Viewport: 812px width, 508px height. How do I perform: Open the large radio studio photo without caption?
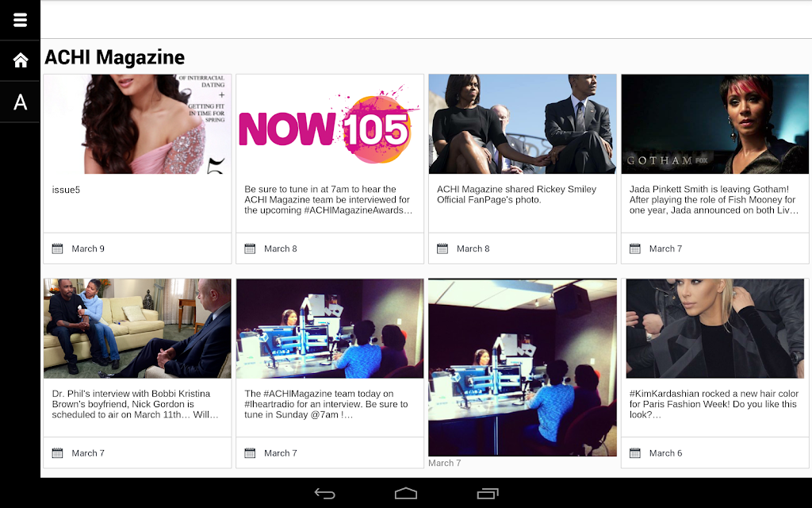tap(523, 368)
